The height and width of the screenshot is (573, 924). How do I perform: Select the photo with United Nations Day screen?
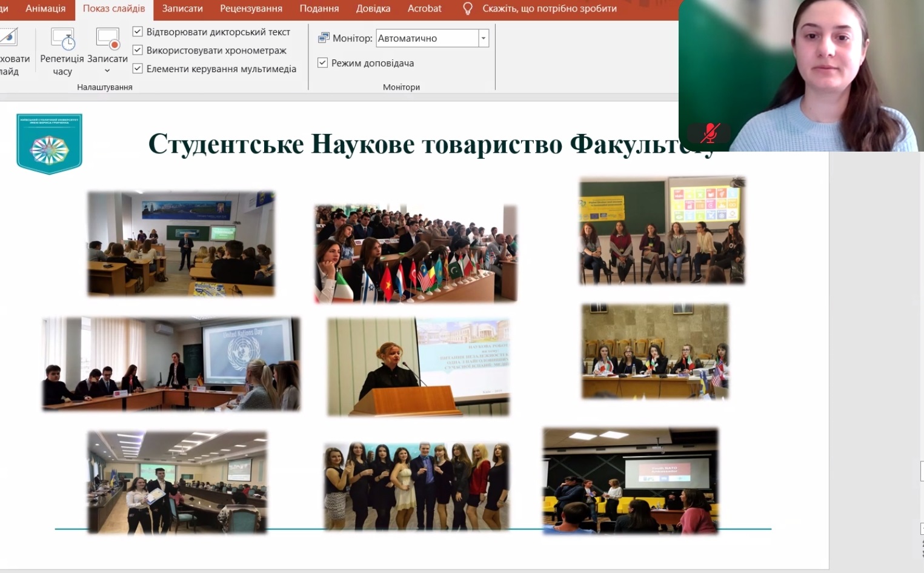[x=171, y=364]
